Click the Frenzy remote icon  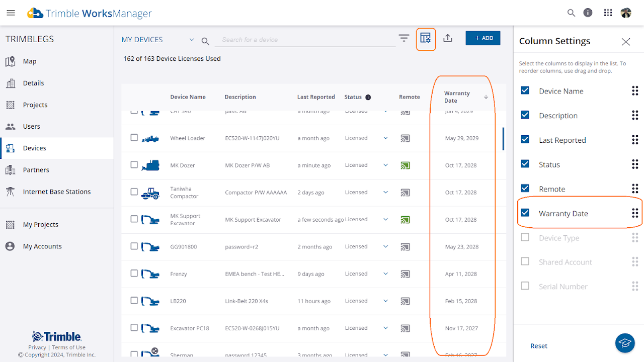tap(405, 274)
